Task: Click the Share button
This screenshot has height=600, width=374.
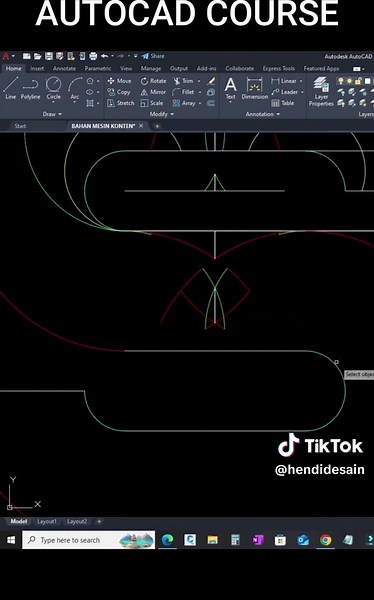Action: click(x=153, y=56)
